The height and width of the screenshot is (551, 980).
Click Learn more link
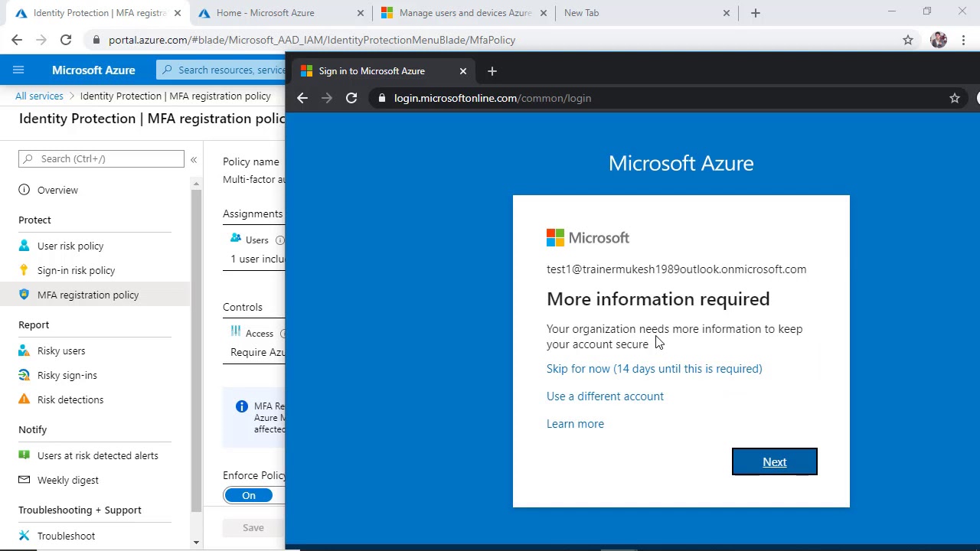575,424
